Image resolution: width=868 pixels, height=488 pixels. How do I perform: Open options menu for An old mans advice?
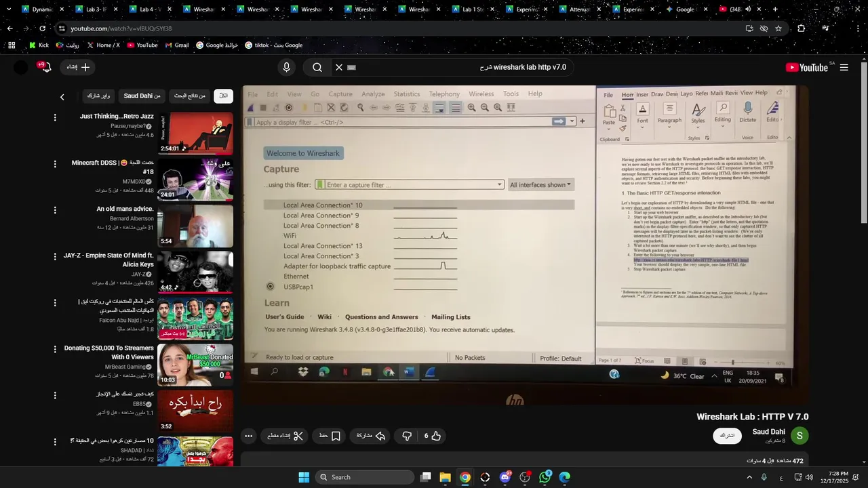point(55,210)
